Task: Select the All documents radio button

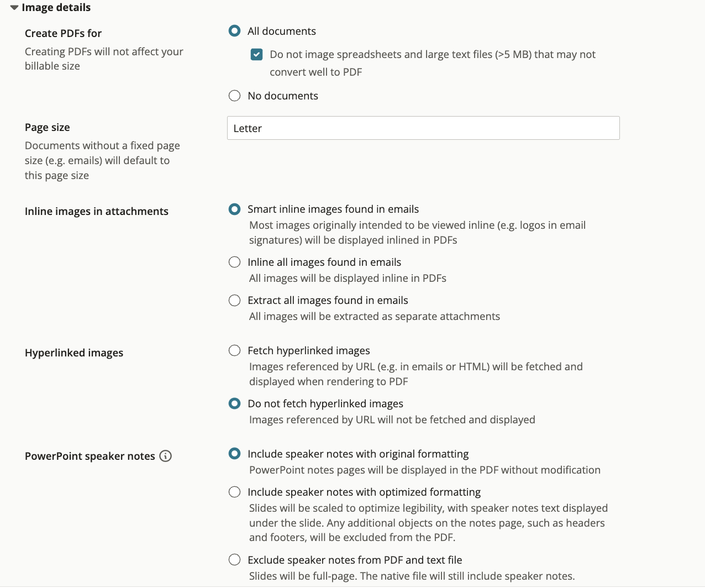Action: [x=234, y=31]
